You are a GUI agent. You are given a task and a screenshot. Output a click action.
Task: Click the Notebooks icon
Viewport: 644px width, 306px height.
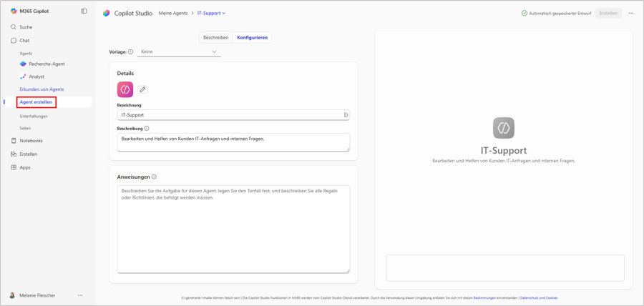pyautogui.click(x=14, y=141)
